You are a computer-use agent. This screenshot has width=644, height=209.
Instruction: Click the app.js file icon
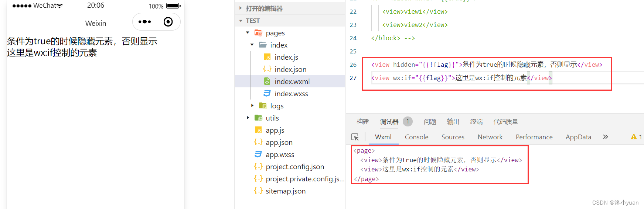tap(258, 130)
